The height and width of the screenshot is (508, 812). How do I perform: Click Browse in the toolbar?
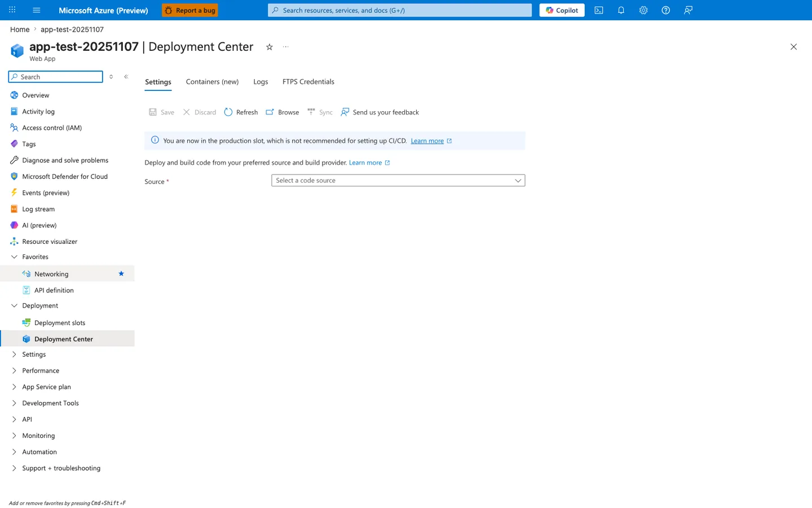[x=283, y=112]
